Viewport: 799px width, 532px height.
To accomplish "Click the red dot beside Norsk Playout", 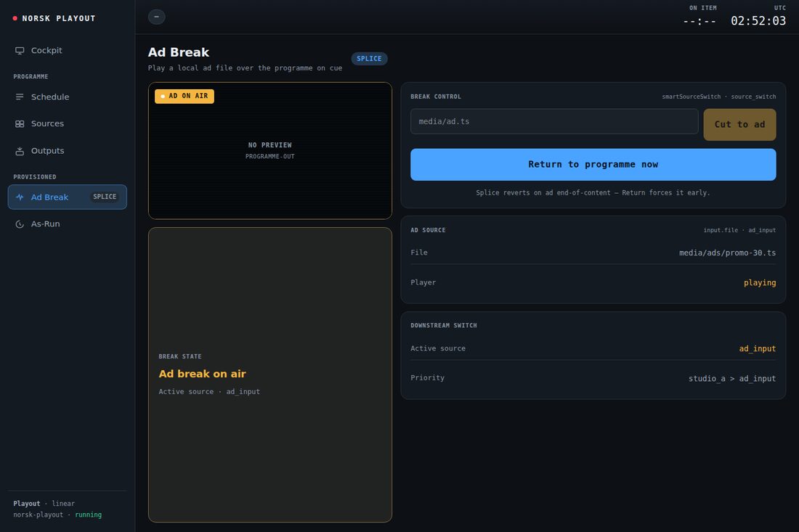I will [15, 18].
